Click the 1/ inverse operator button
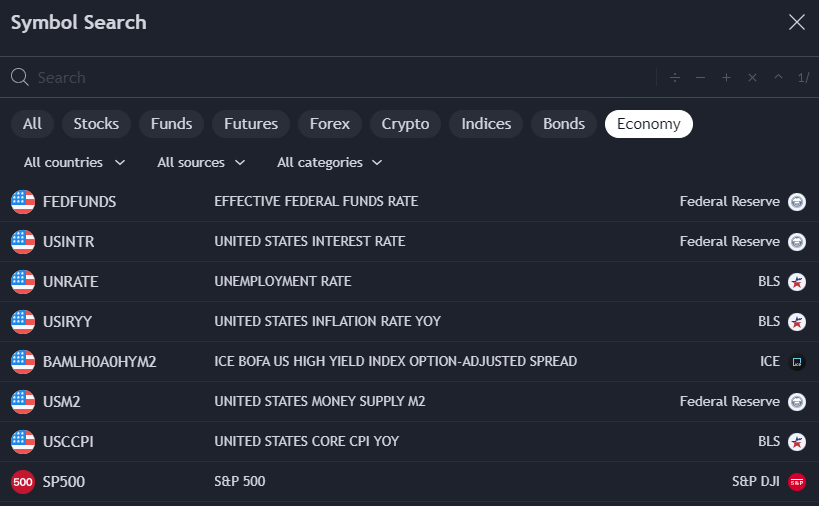 click(x=803, y=78)
